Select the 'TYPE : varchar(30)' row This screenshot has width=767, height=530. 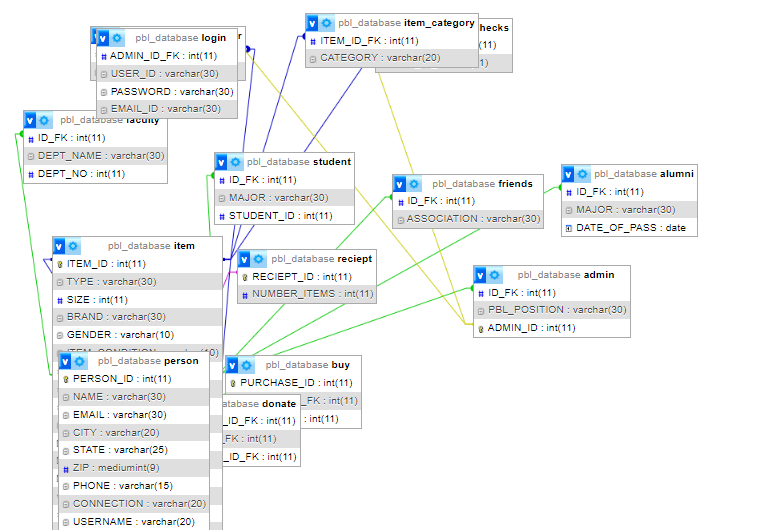(137, 282)
